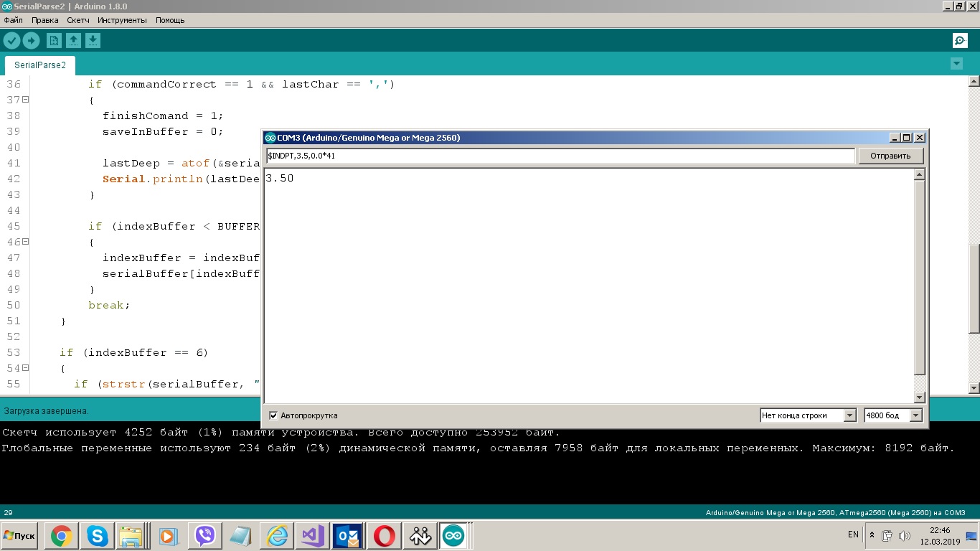Open the Инструменты menu
Screen dimensions: 980x551
pos(123,20)
